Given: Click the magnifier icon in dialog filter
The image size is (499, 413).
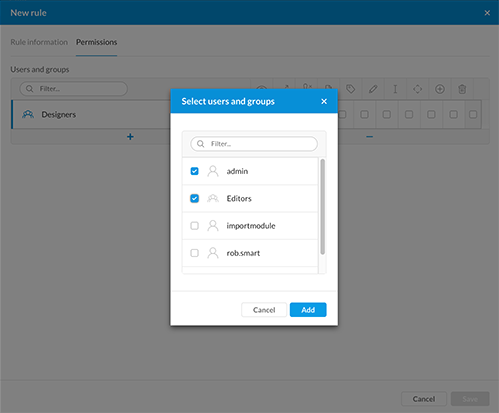Looking at the screenshot, I should click(x=200, y=144).
